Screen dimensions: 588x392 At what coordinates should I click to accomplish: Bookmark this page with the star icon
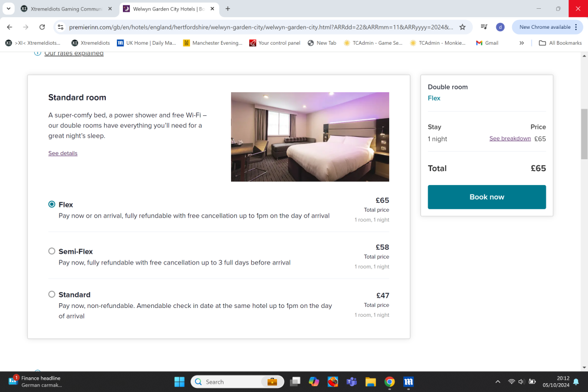click(462, 27)
